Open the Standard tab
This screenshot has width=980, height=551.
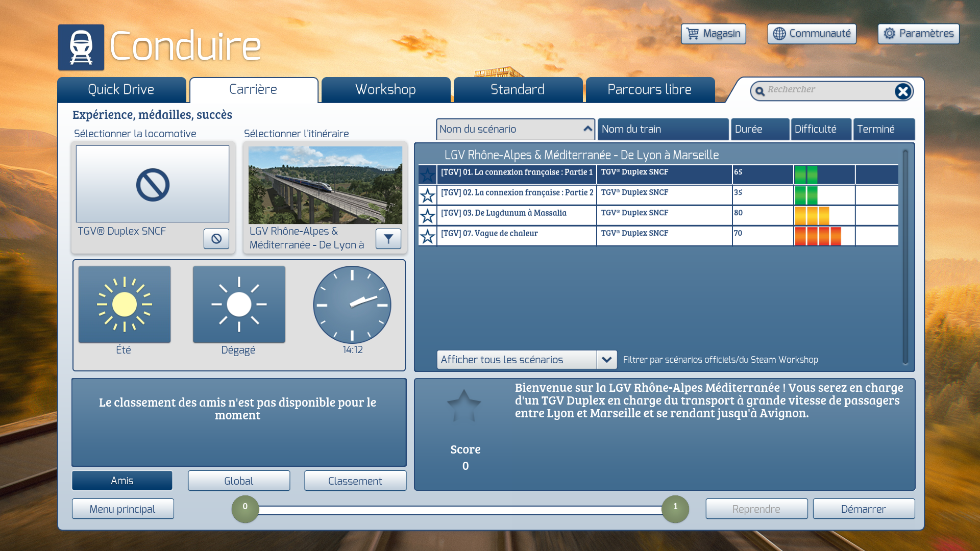[518, 90]
